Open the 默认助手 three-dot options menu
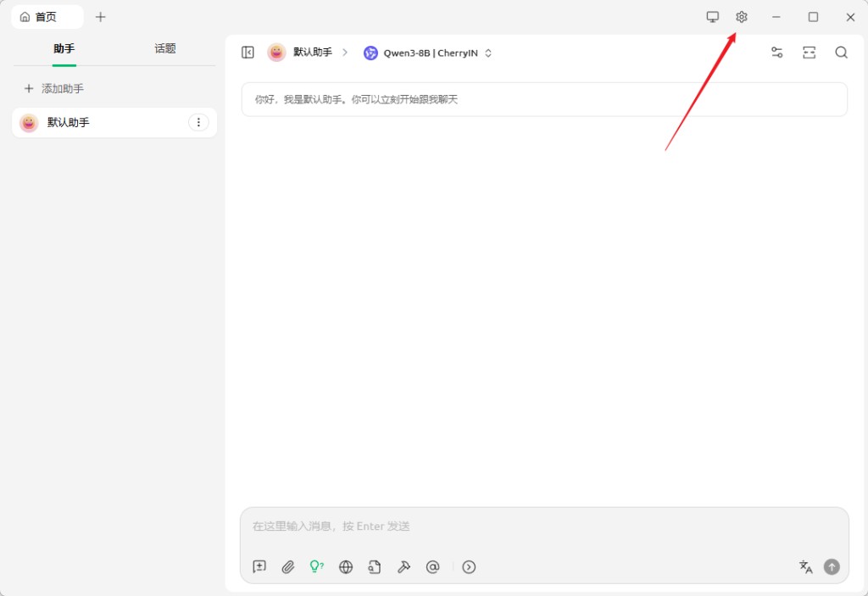This screenshot has height=596, width=868. (198, 122)
